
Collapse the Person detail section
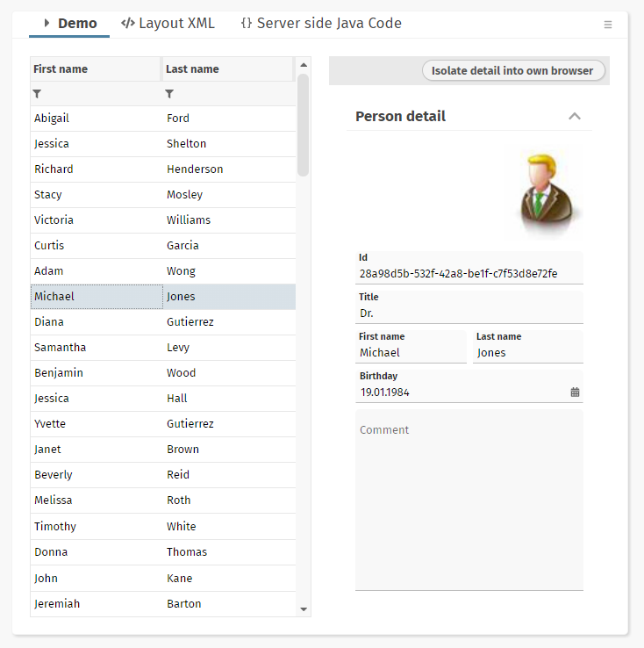[x=575, y=116]
